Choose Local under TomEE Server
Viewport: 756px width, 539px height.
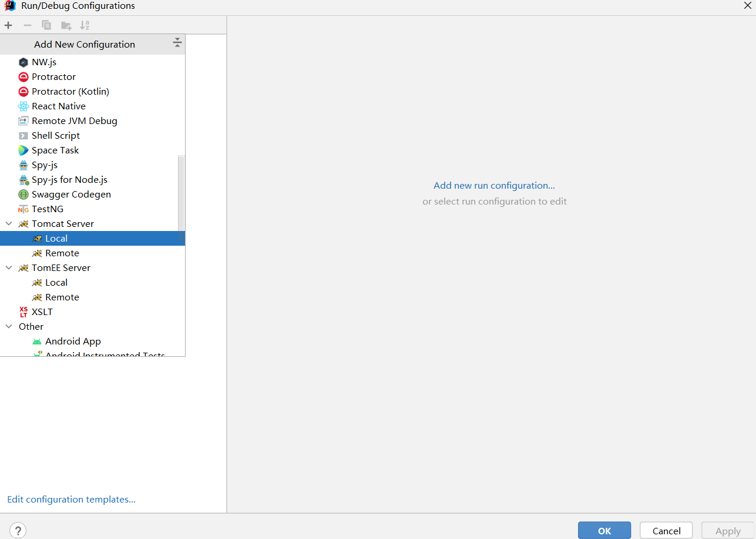pyautogui.click(x=92, y=283)
